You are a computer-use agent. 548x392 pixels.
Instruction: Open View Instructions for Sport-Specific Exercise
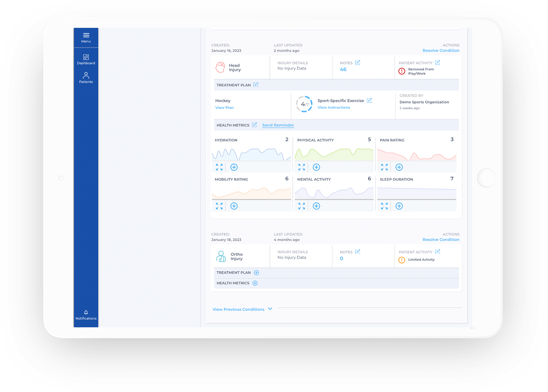(334, 108)
